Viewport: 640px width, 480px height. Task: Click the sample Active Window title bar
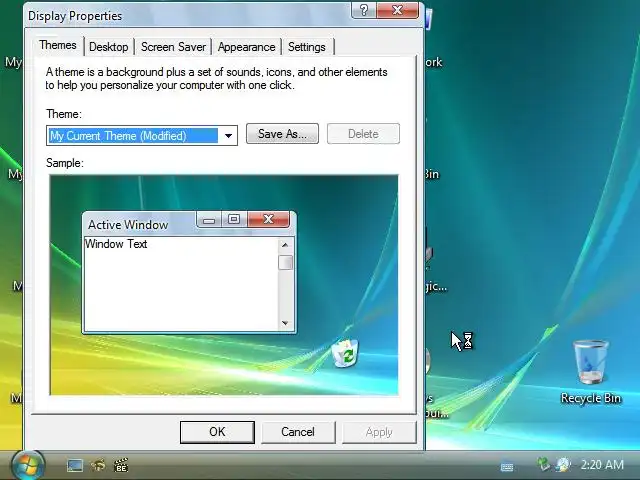tap(139, 224)
